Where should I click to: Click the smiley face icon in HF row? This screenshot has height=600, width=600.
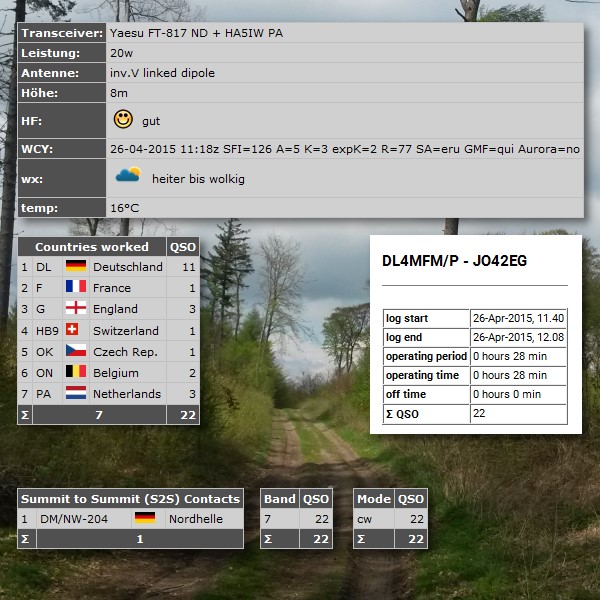[123, 120]
